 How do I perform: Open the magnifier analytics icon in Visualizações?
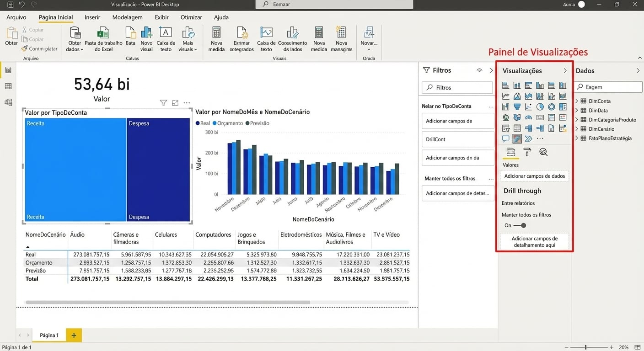click(543, 152)
